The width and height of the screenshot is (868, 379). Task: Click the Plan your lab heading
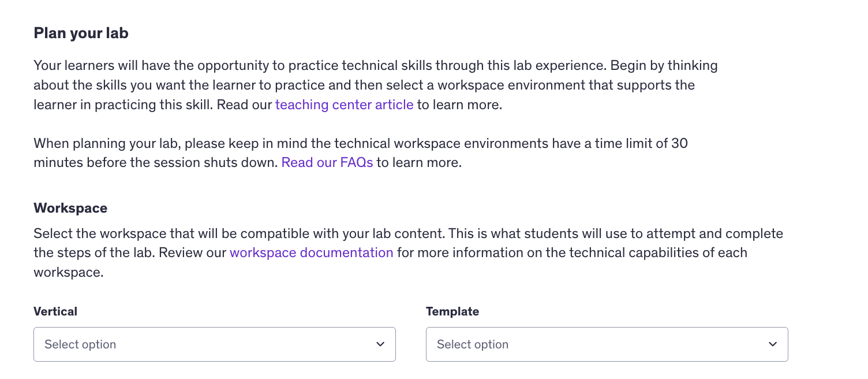click(81, 34)
